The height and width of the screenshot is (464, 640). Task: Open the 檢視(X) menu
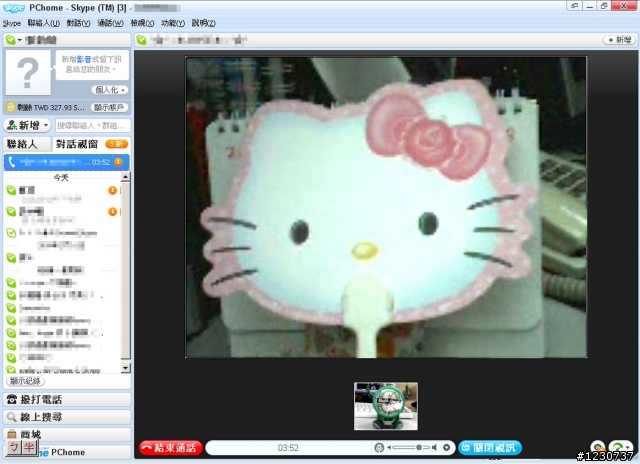[142, 23]
